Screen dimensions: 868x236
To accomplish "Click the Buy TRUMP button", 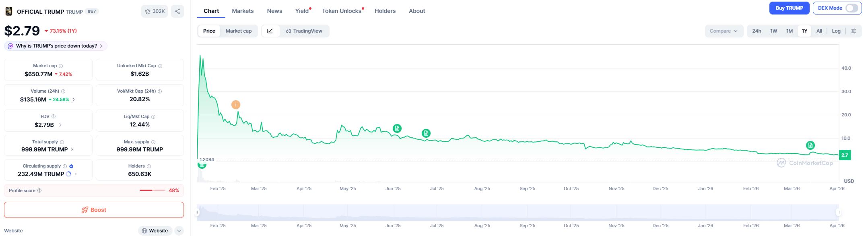I will pos(789,8).
